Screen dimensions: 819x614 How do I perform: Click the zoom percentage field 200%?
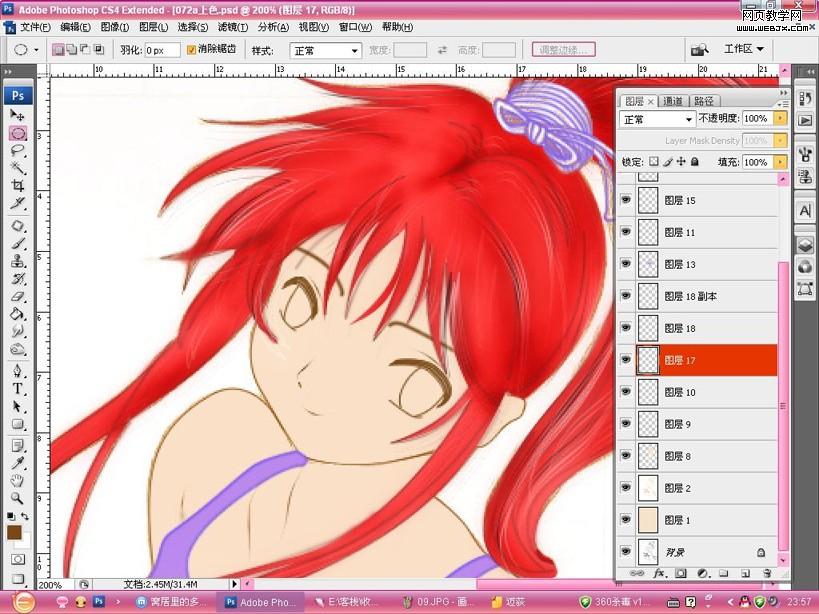point(53,585)
